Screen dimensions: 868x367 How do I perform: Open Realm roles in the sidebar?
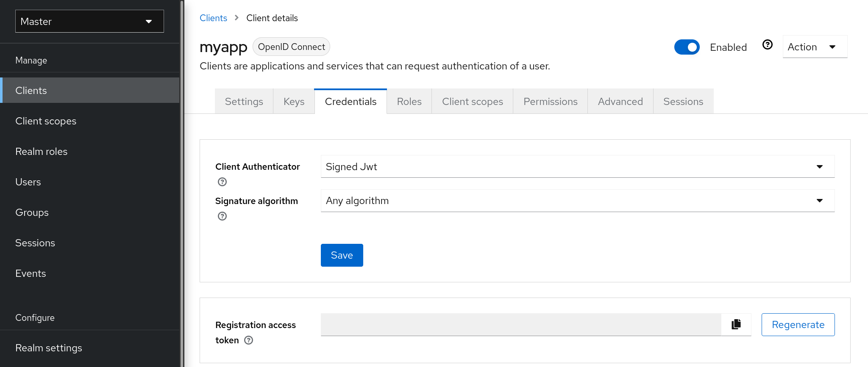tap(42, 152)
